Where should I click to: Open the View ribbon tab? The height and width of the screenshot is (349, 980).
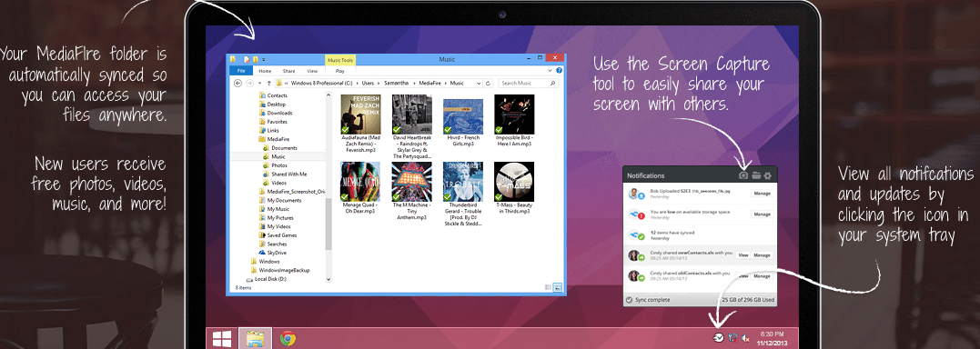click(312, 71)
